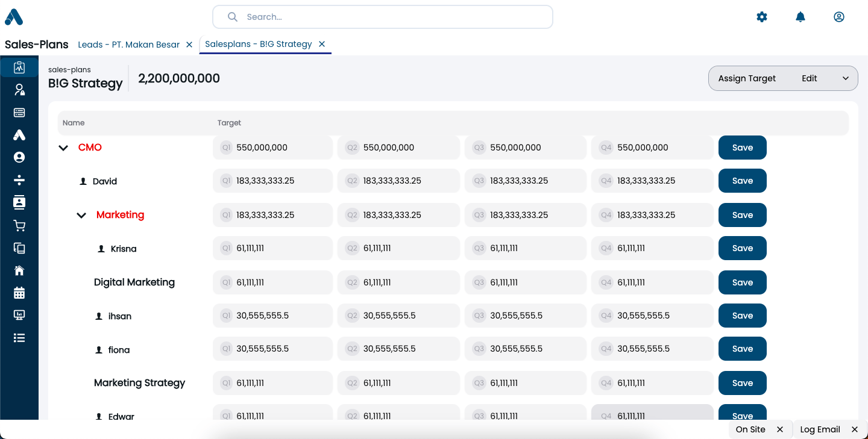Edit Marketing Strategy Q1 target field

(x=272, y=383)
